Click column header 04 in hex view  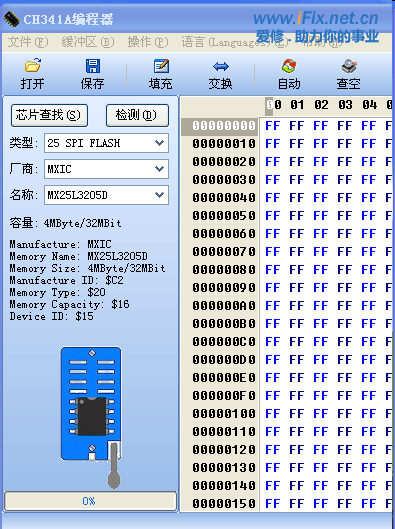[x=369, y=105]
